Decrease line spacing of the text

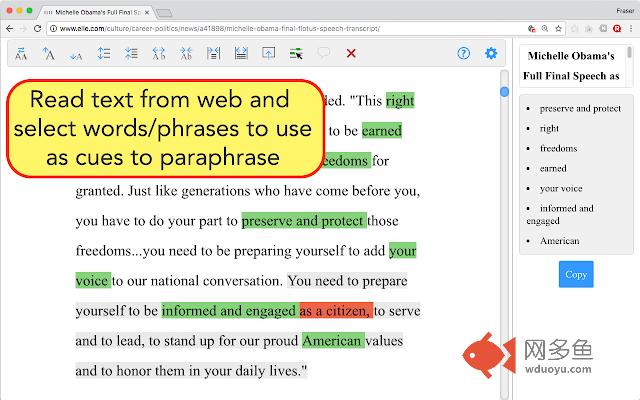point(131,54)
